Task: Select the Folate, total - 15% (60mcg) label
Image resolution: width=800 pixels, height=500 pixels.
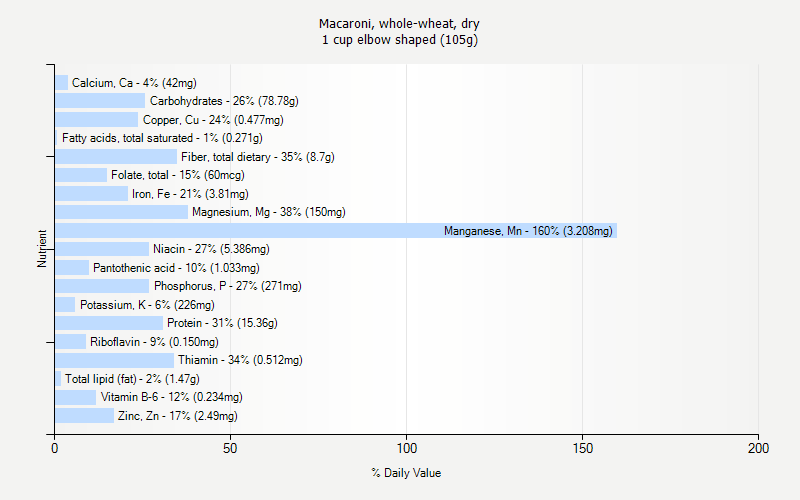Action: [178, 175]
